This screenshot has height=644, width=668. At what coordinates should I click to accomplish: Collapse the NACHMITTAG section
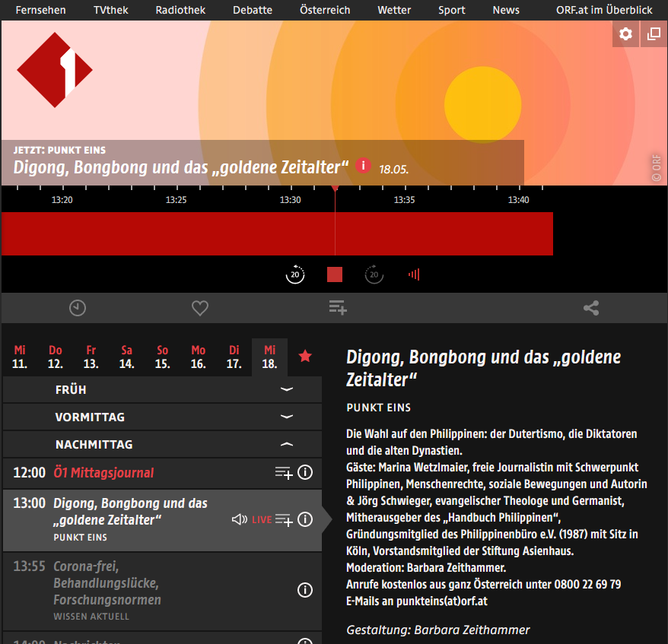pos(162,444)
